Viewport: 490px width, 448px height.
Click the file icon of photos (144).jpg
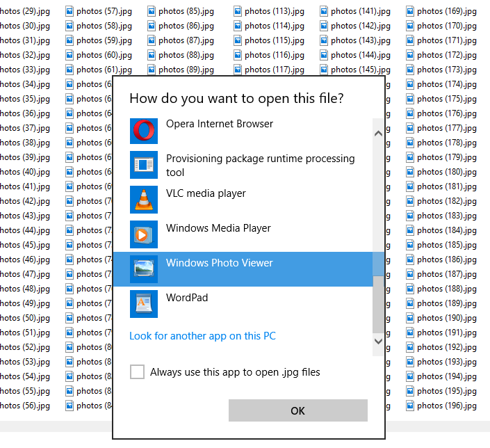(x=324, y=56)
